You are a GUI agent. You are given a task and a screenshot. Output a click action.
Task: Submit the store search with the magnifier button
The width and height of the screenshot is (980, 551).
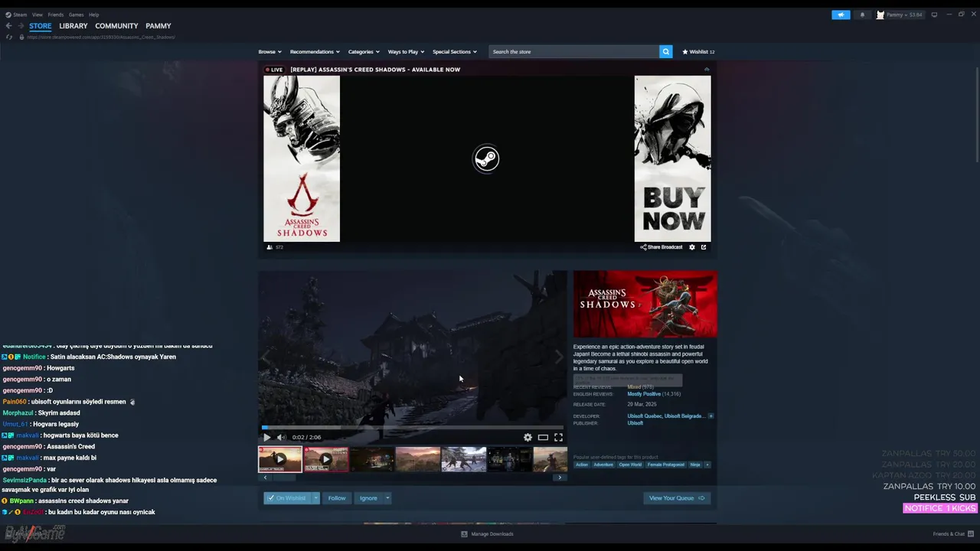tap(665, 51)
